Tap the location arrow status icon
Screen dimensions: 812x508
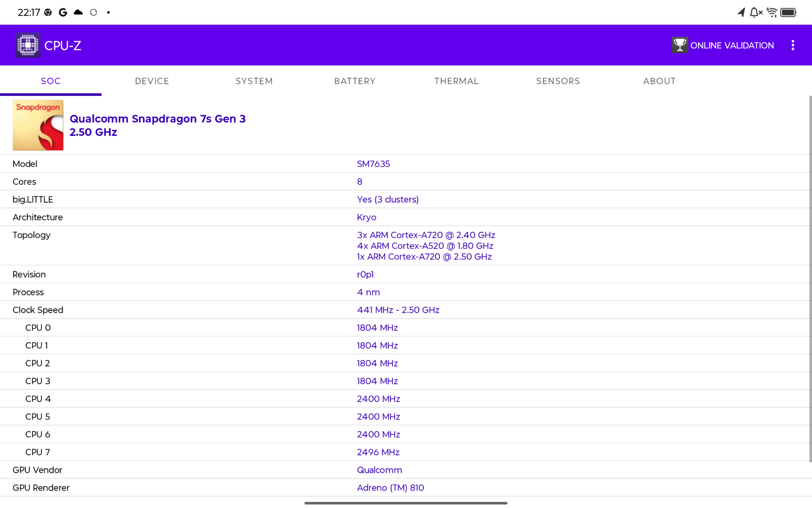coord(741,12)
